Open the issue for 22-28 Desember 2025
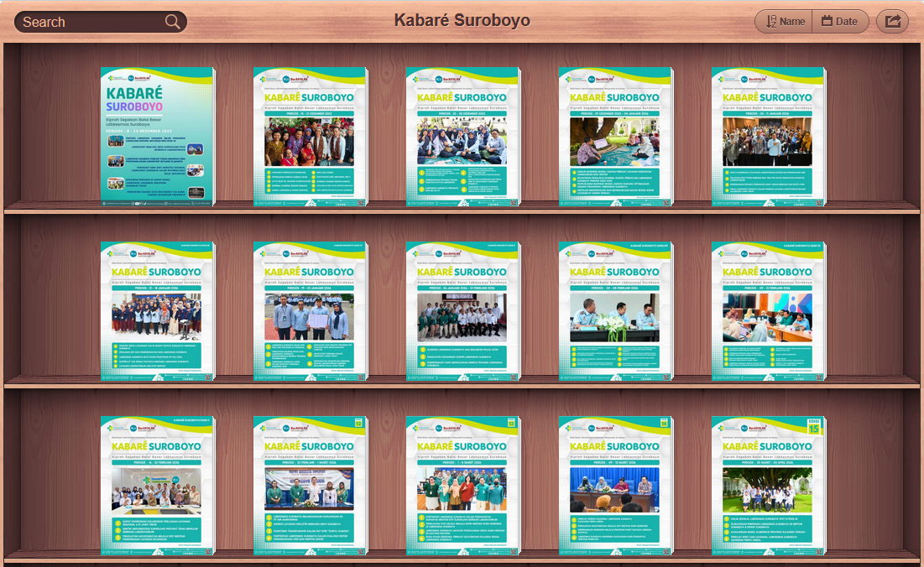924x567 pixels. 463,137
